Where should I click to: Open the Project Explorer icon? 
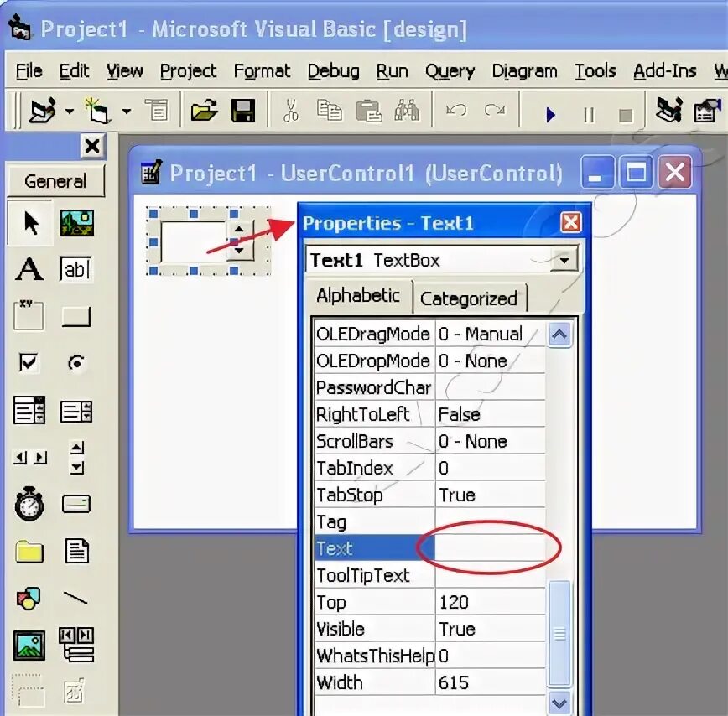(668, 111)
